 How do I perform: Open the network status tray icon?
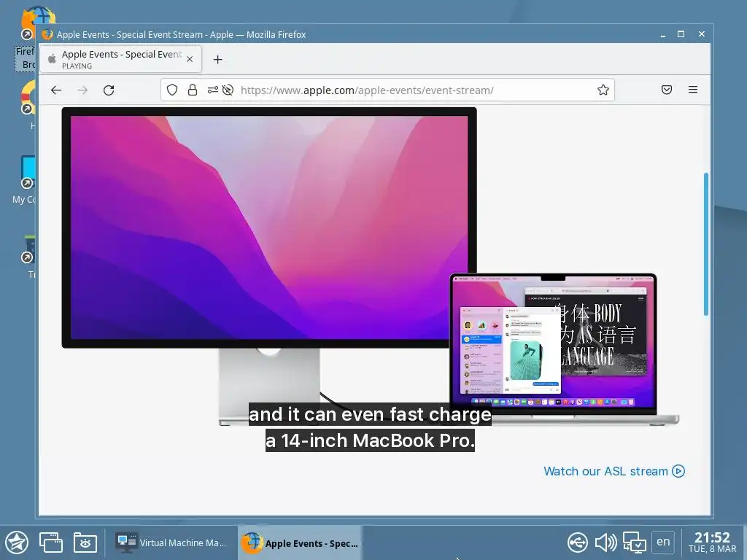(634, 542)
